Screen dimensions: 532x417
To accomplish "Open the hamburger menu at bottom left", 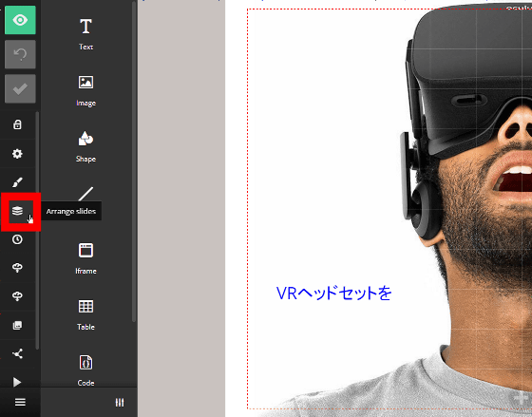I will pyautogui.click(x=20, y=403).
